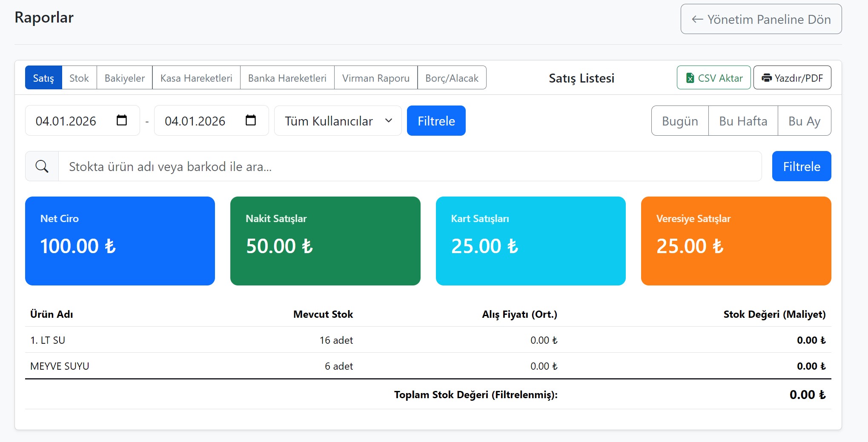Screen dimensions: 868x442
Task: Open the Virman Raporu tab
Action: tap(375, 78)
